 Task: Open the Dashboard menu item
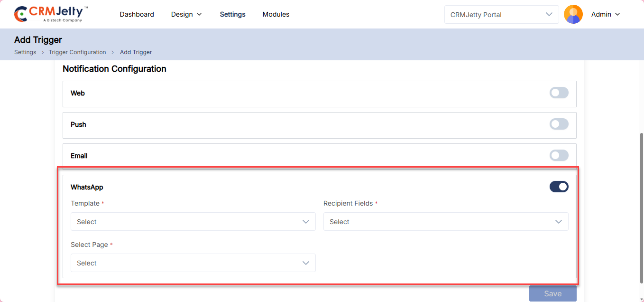tap(137, 15)
